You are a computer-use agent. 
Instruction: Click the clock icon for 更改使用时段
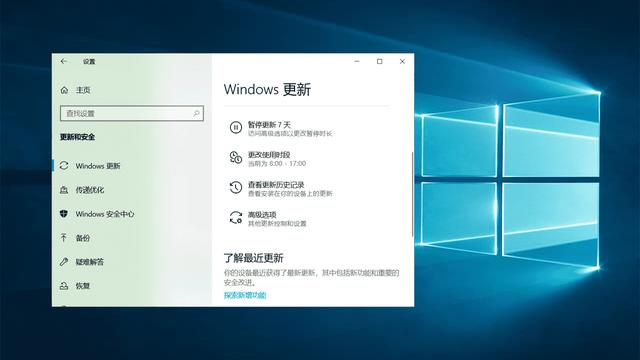(x=236, y=158)
